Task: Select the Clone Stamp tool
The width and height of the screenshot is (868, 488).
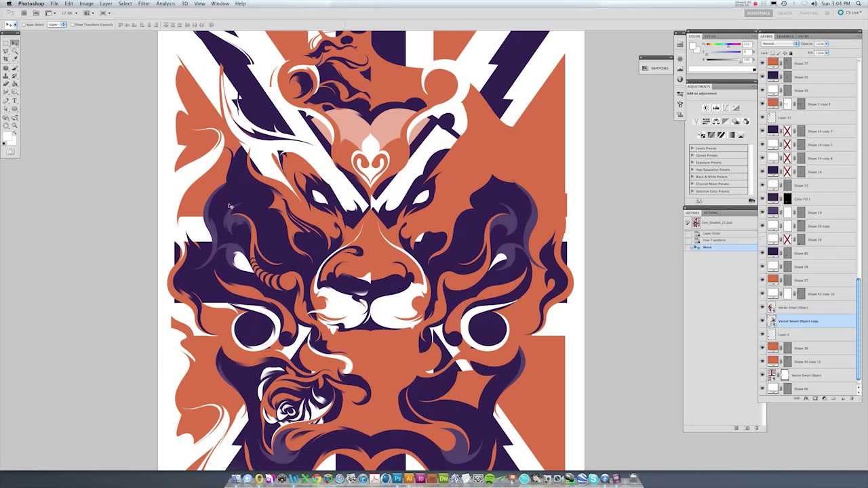Action: [5, 75]
